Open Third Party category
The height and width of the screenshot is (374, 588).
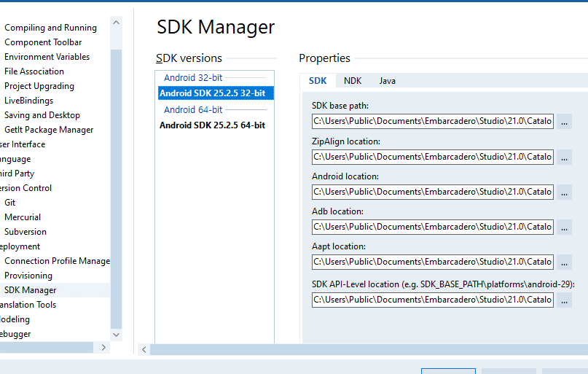17,174
